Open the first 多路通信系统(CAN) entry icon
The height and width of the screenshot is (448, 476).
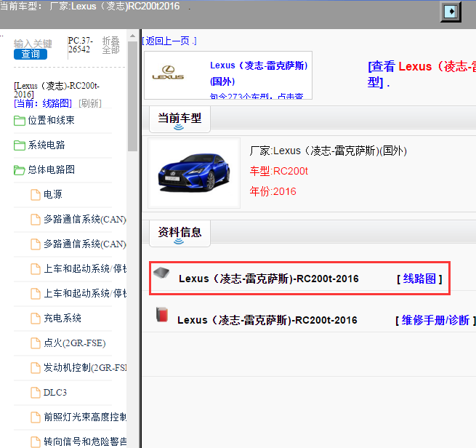(36, 220)
